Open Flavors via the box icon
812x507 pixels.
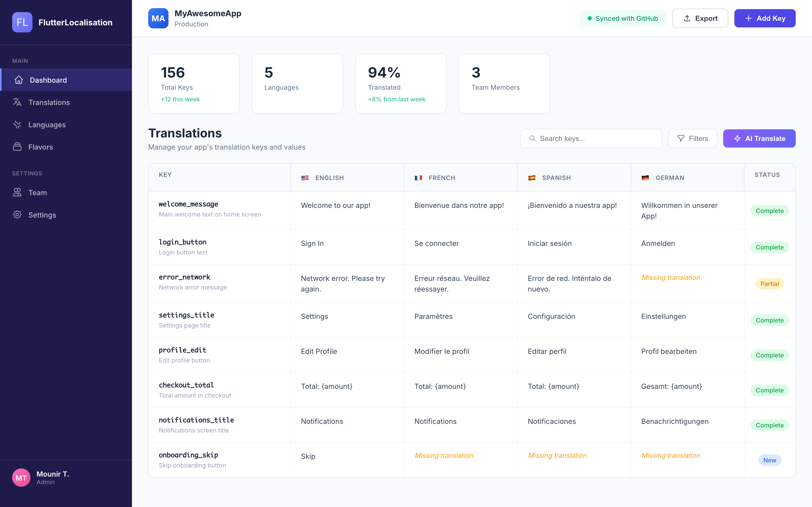[17, 147]
